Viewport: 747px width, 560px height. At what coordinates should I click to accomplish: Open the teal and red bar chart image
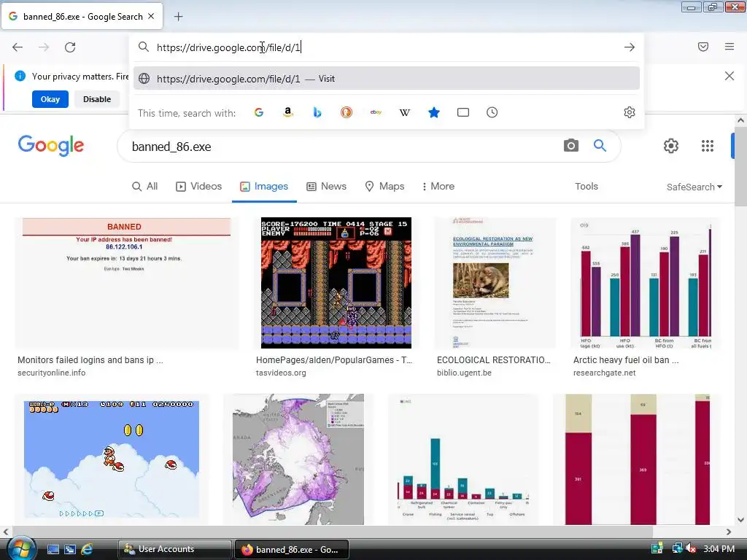pos(463,459)
